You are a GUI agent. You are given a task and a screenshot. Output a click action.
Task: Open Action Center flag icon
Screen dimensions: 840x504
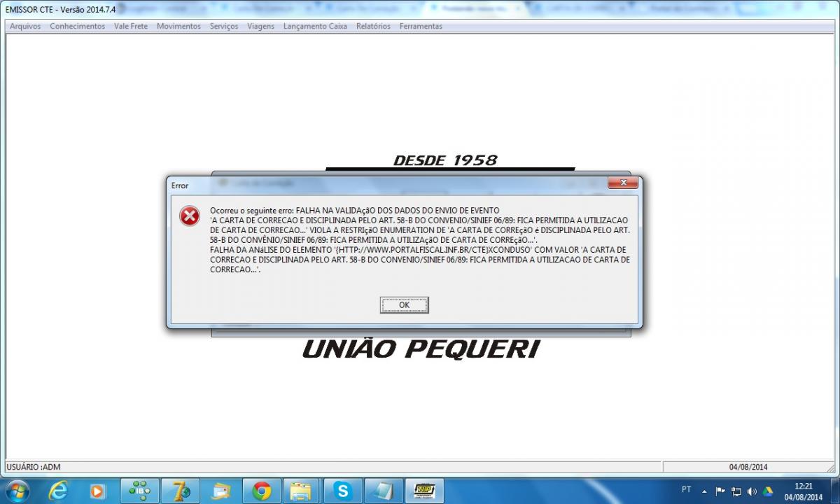(x=720, y=491)
